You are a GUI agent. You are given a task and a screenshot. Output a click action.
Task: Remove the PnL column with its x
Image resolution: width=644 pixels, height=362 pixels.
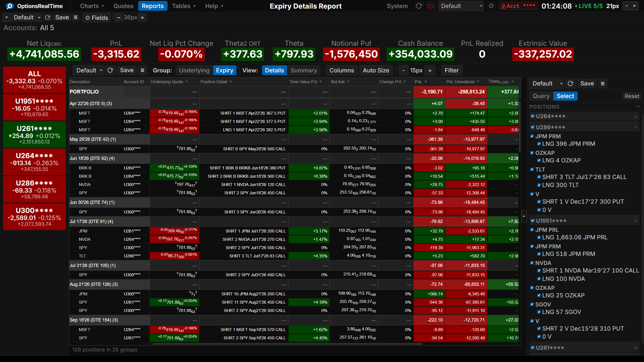(x=426, y=81)
